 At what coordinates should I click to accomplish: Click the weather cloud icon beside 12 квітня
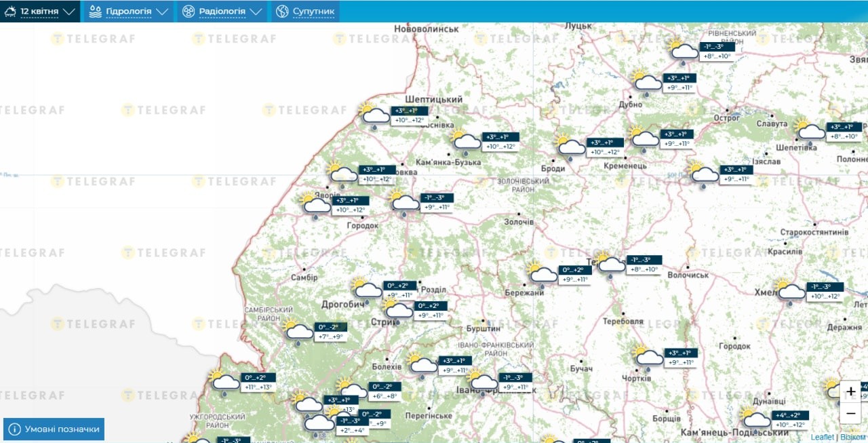10,12
